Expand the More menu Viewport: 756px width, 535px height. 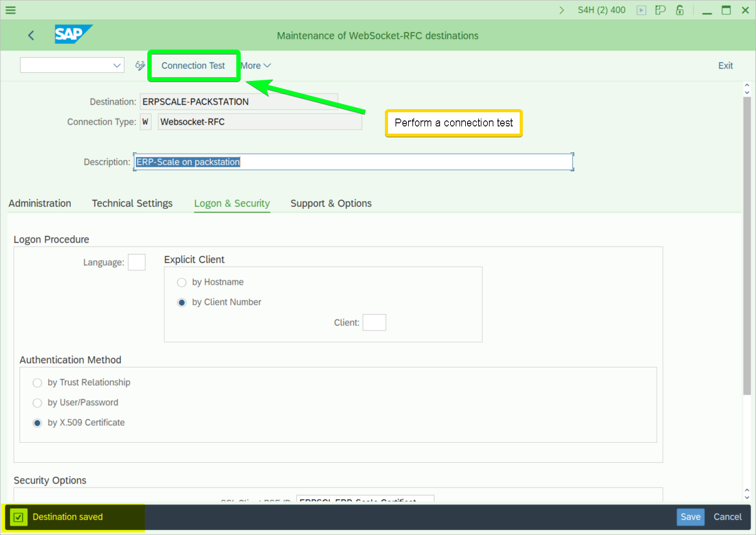click(x=256, y=65)
